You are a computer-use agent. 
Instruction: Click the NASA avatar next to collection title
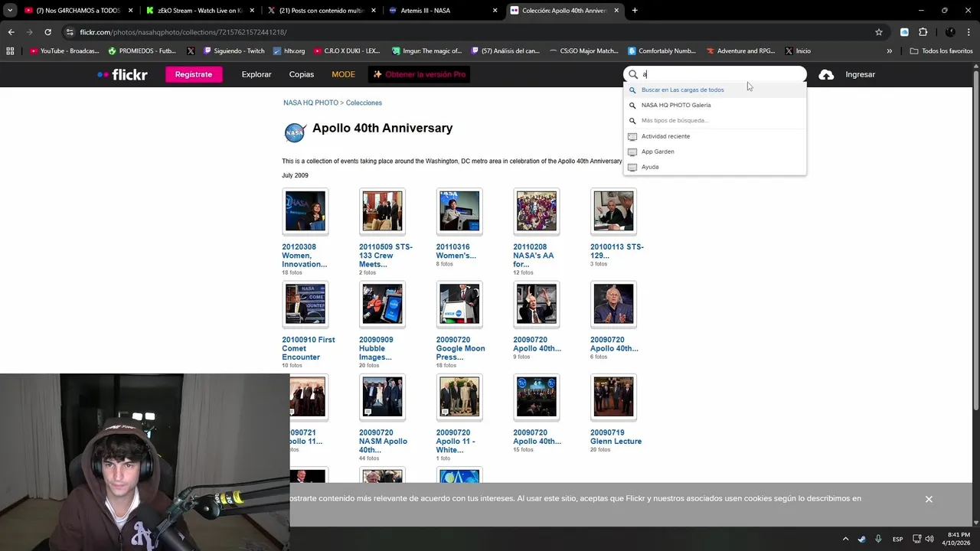(295, 133)
